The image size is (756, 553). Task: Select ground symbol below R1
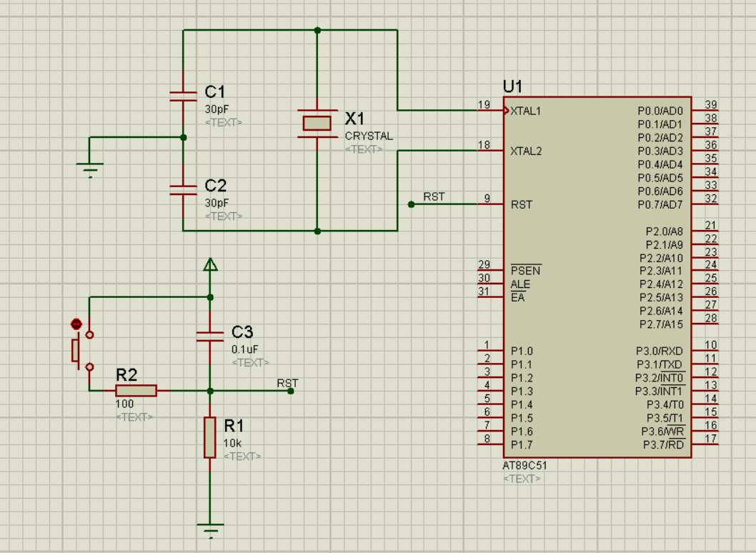tap(210, 531)
